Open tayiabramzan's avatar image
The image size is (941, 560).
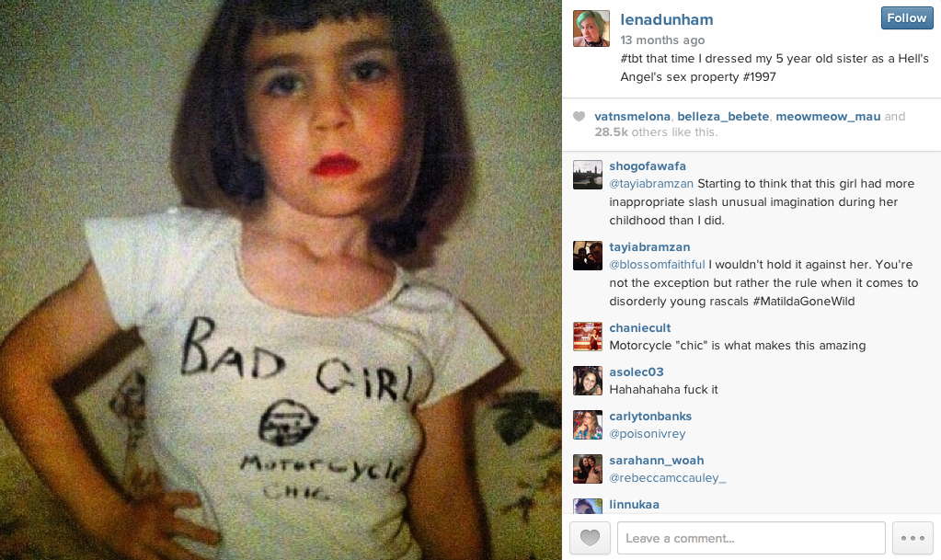588,256
